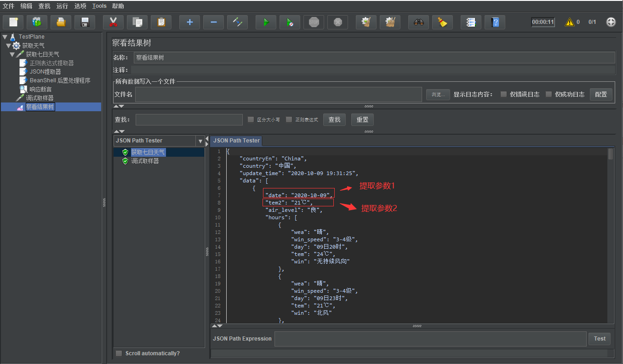Click the binoculars Search icon
Viewport: 623px width, 364px height.
tap(418, 22)
